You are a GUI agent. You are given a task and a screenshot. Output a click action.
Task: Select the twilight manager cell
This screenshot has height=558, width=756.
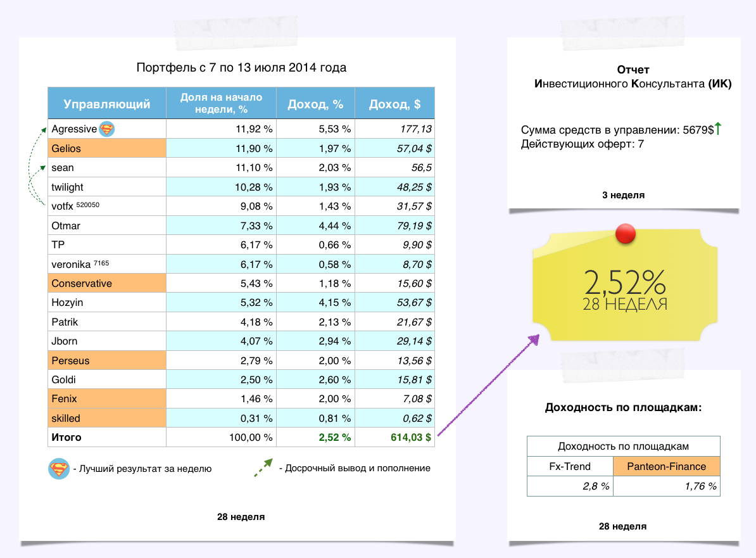coord(107,187)
